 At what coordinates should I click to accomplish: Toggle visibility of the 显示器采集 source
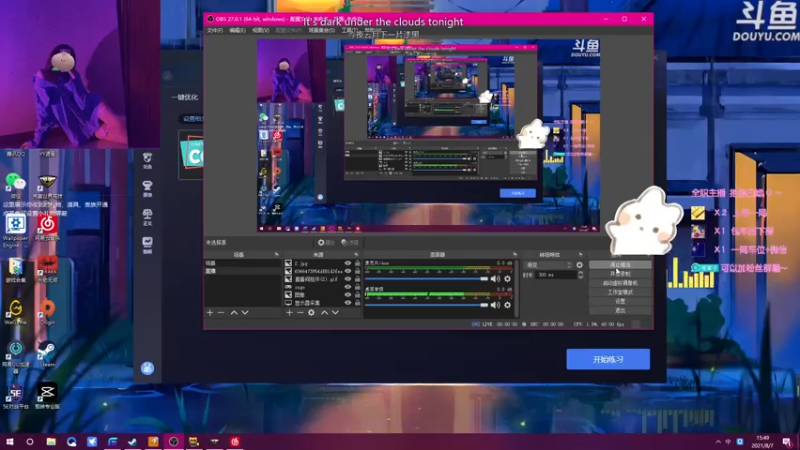[348, 303]
